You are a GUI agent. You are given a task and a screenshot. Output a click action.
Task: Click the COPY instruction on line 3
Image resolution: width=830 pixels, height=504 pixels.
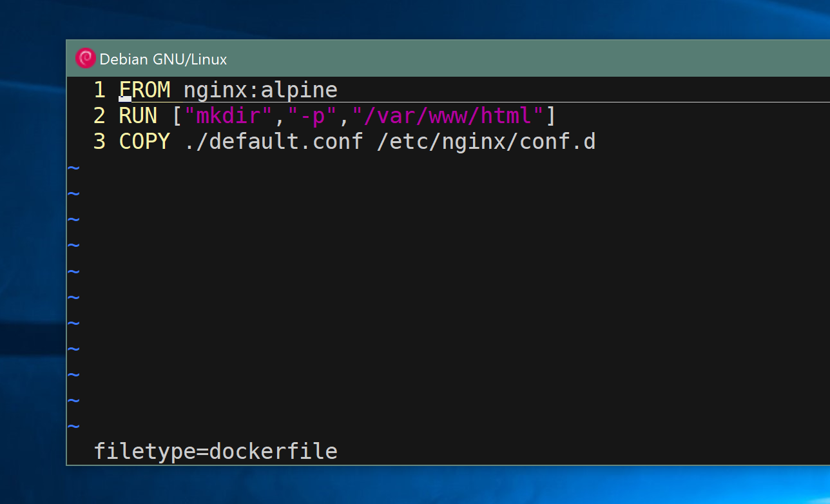(144, 141)
